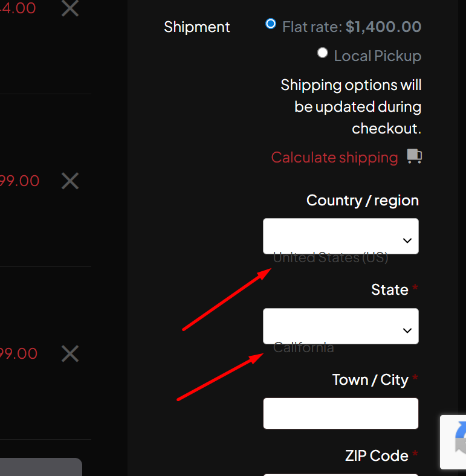
Task: Click the California placeholder text
Action: click(x=303, y=348)
